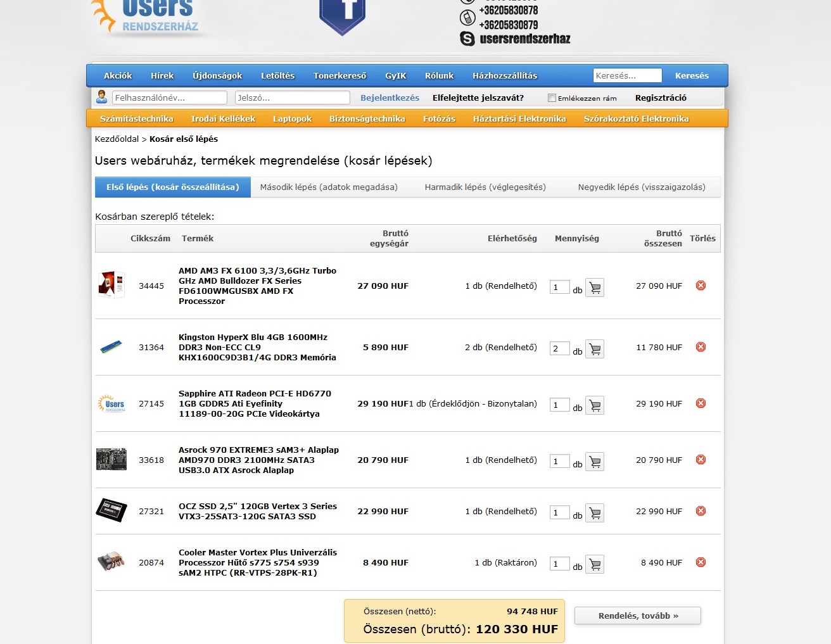This screenshot has width=831, height=644.
Task: Open Cooler Master Vortex Plus product name
Action: (x=258, y=562)
